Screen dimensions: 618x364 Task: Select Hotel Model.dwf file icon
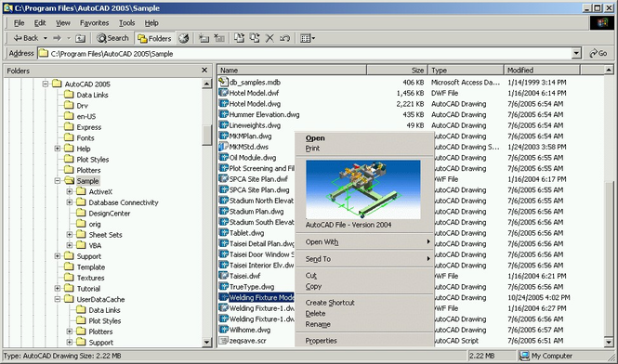point(223,93)
